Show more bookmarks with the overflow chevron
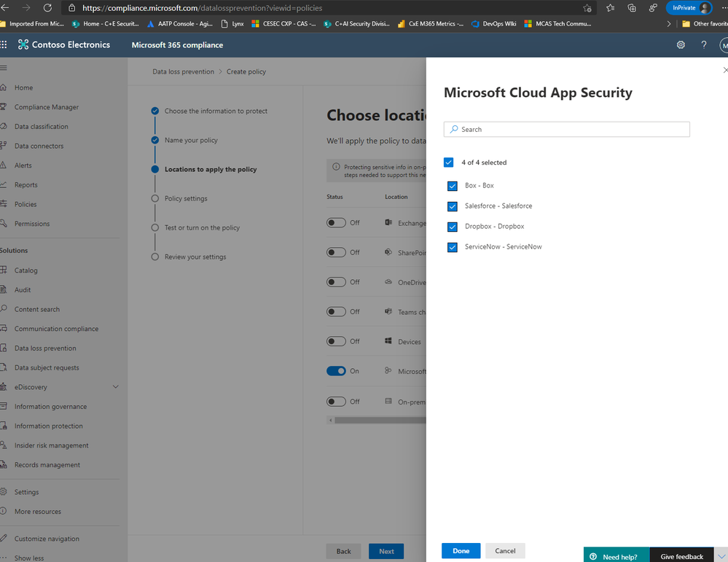728x562 pixels. (x=668, y=23)
